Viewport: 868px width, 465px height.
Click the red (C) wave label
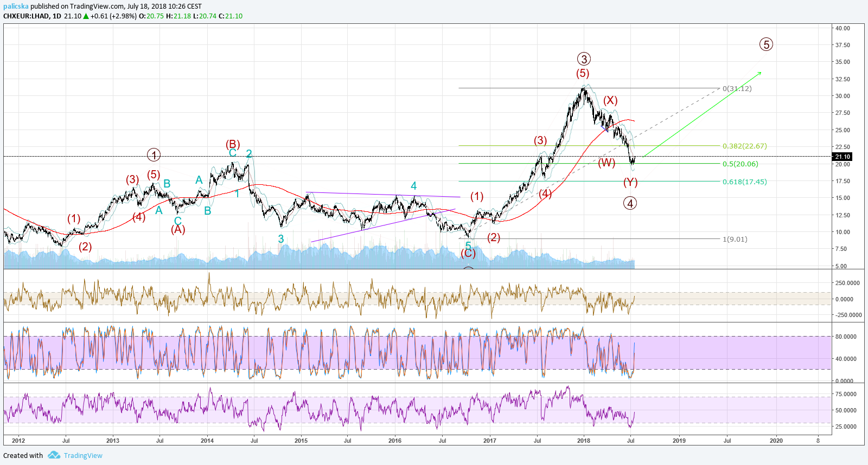[468, 253]
